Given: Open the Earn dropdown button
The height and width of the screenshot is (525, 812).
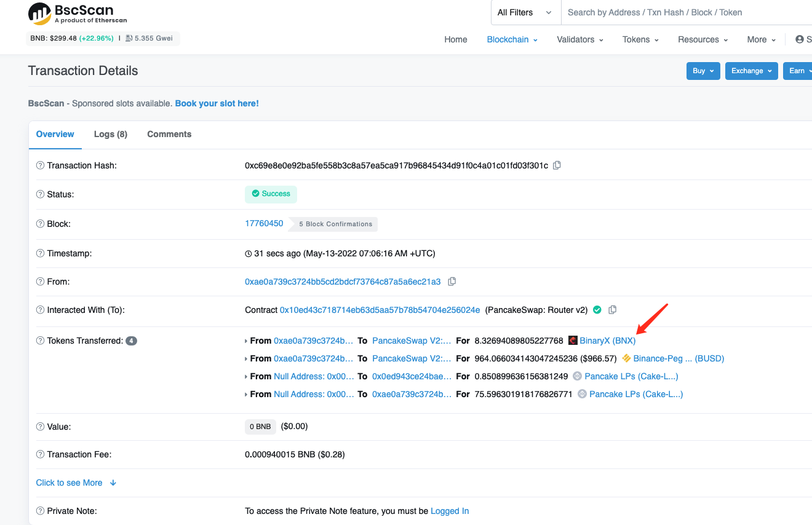Looking at the screenshot, I should click(798, 71).
